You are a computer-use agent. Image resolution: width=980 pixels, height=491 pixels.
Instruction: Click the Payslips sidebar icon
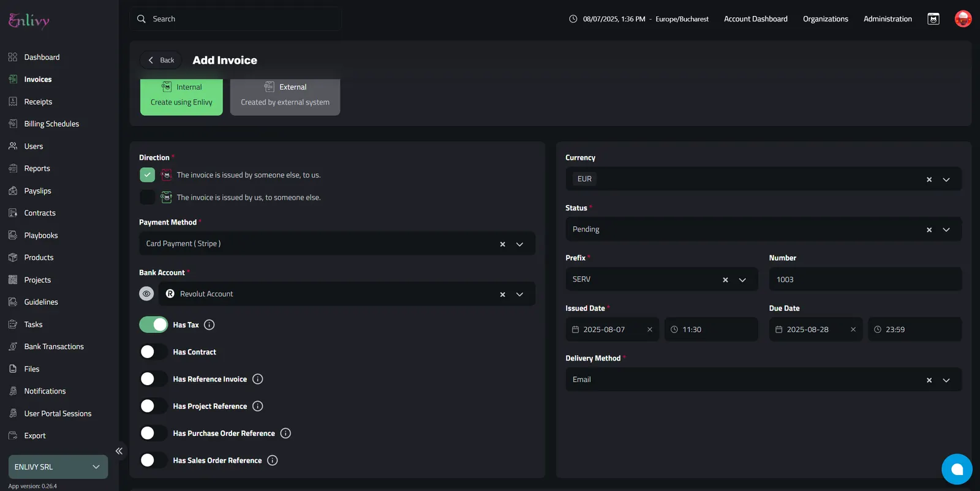pos(13,191)
